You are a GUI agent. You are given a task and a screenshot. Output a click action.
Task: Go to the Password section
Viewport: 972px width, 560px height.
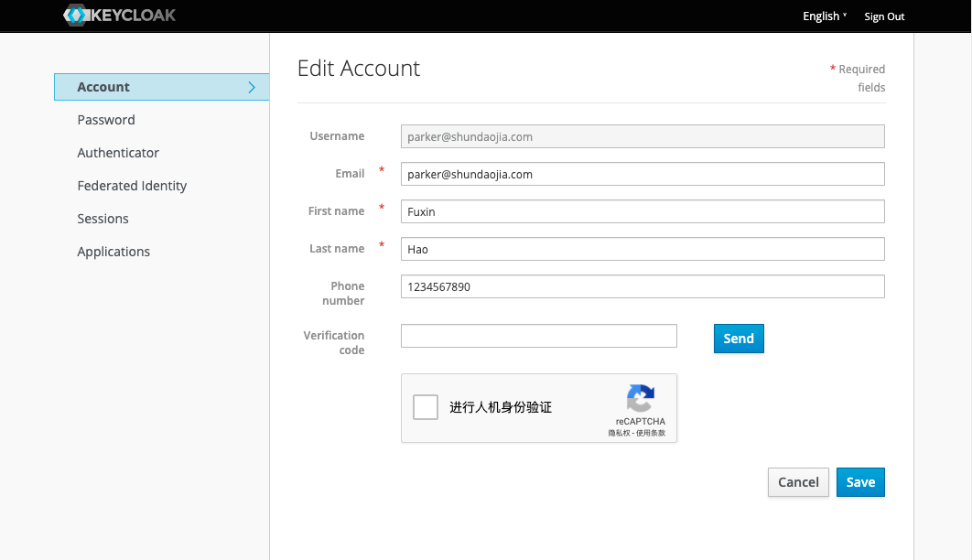coord(106,120)
